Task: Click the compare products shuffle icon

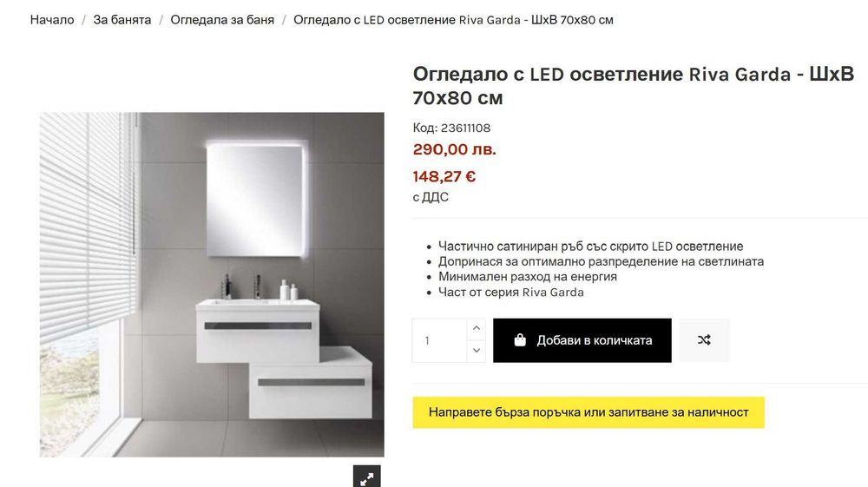Action: tap(704, 340)
